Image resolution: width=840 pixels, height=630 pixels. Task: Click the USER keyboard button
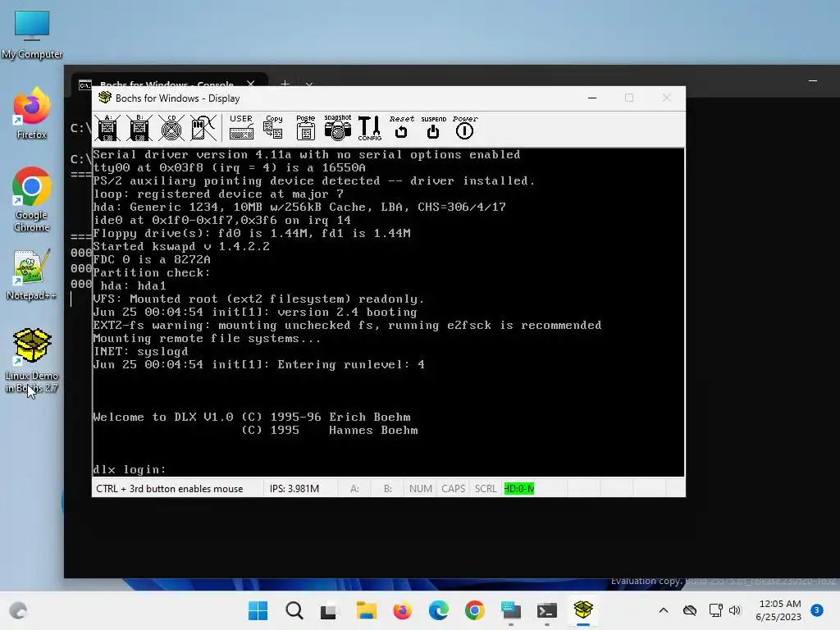click(241, 128)
